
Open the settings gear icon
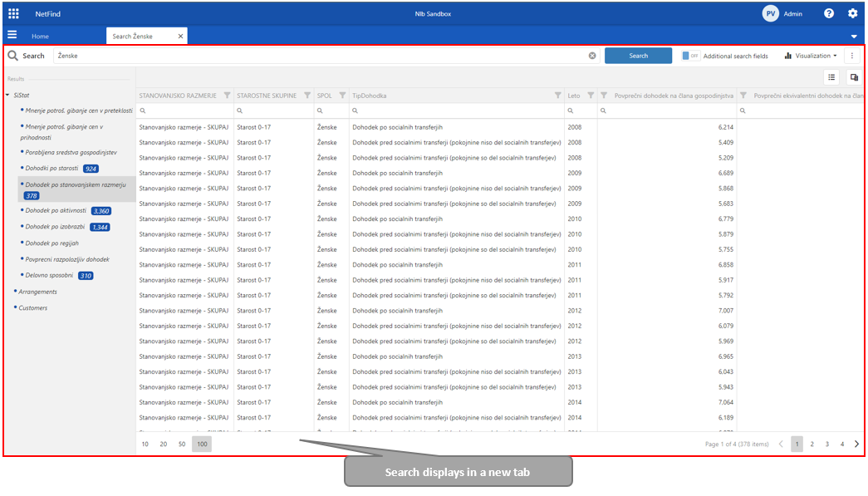pyautogui.click(x=852, y=13)
